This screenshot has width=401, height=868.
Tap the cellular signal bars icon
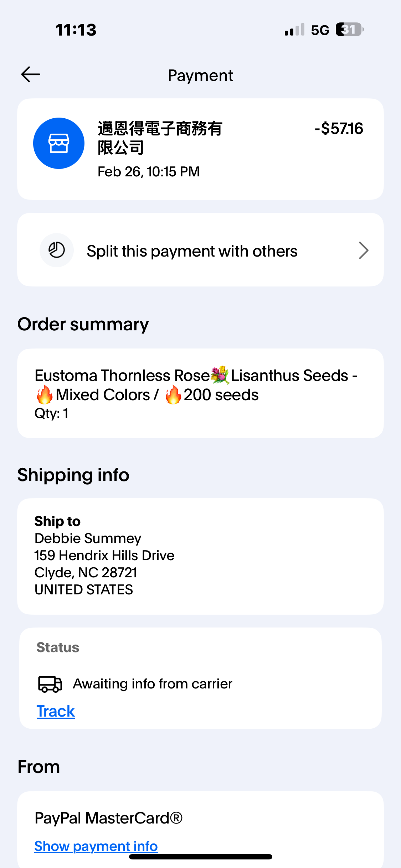294,30
